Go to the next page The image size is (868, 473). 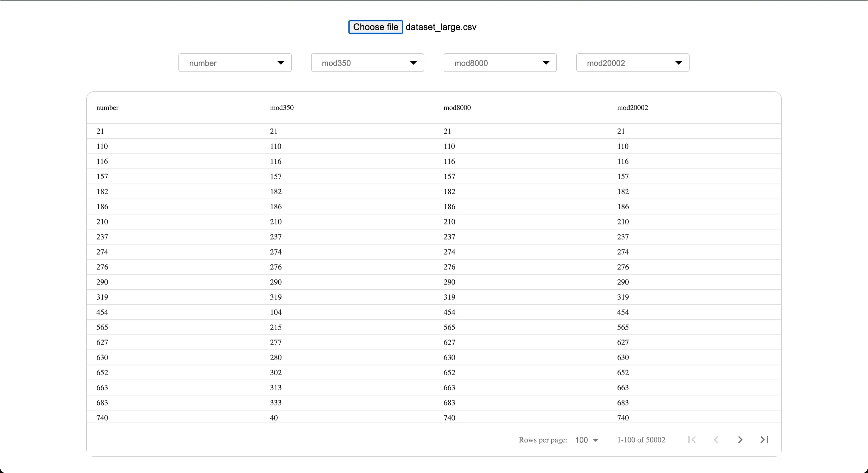[x=740, y=440]
